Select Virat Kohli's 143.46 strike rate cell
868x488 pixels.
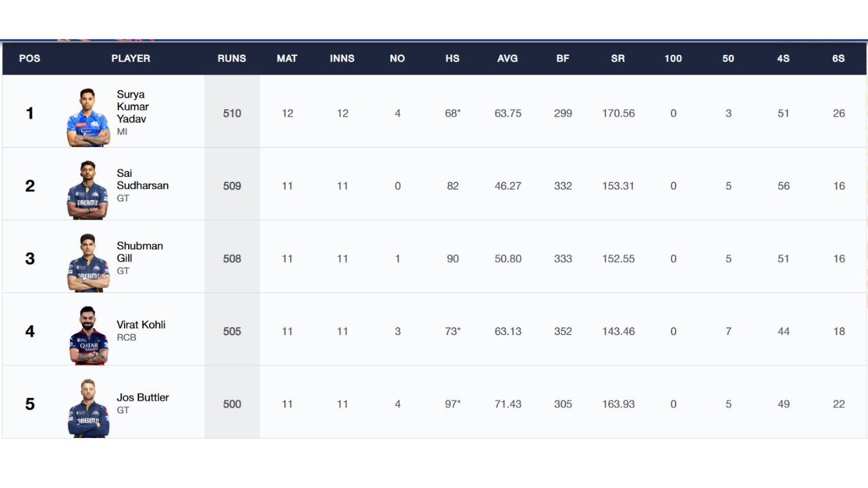pyautogui.click(x=618, y=331)
